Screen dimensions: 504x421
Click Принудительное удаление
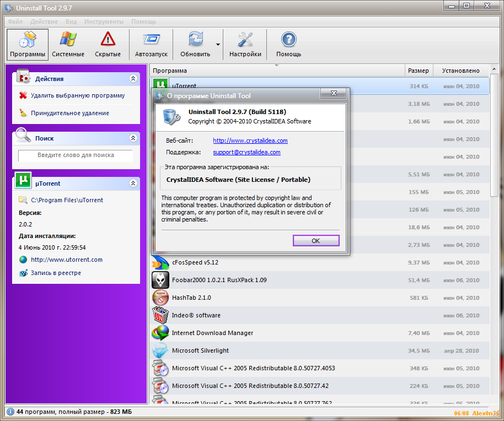pyautogui.click(x=69, y=113)
